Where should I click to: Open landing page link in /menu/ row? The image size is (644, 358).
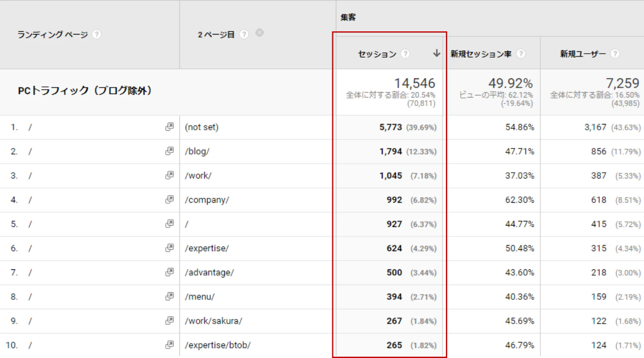[x=169, y=296]
